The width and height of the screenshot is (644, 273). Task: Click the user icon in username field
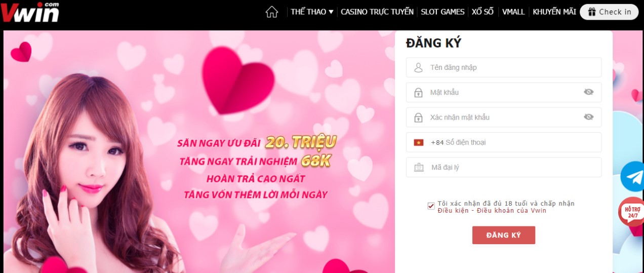(418, 67)
